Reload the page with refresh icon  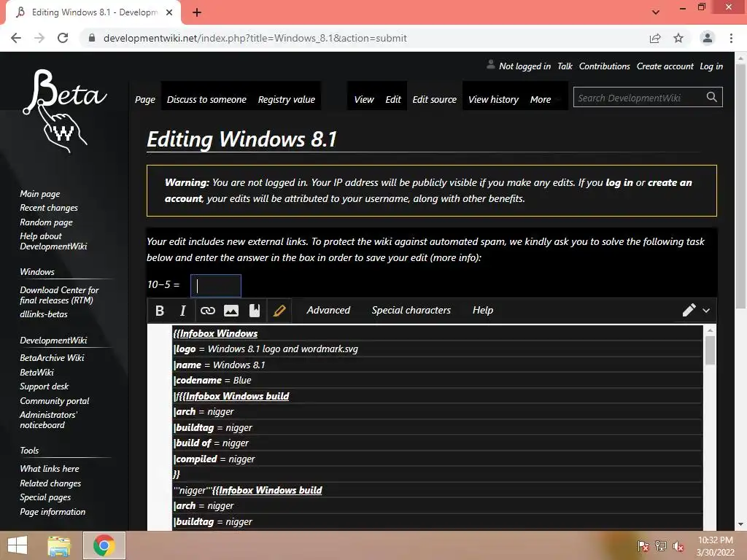(63, 38)
